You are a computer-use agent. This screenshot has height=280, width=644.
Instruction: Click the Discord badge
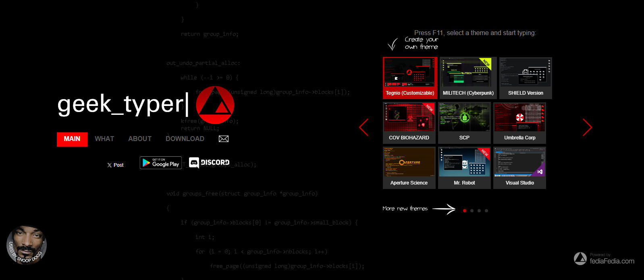[209, 162]
